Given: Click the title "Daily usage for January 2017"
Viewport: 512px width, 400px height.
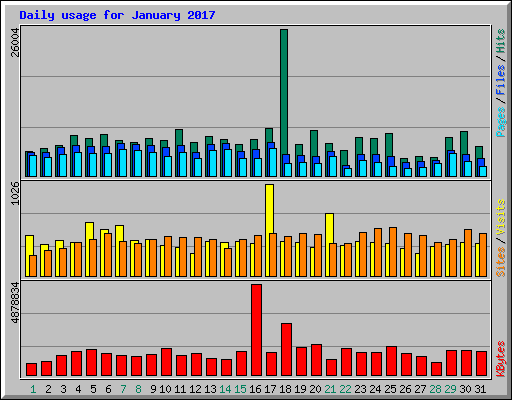Looking at the screenshot, I should coord(117,15).
